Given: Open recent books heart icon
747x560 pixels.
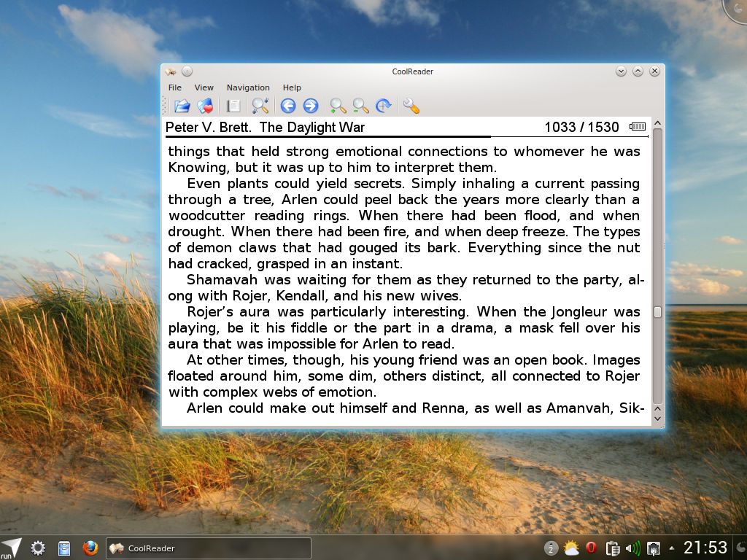Looking at the screenshot, I should (205, 106).
